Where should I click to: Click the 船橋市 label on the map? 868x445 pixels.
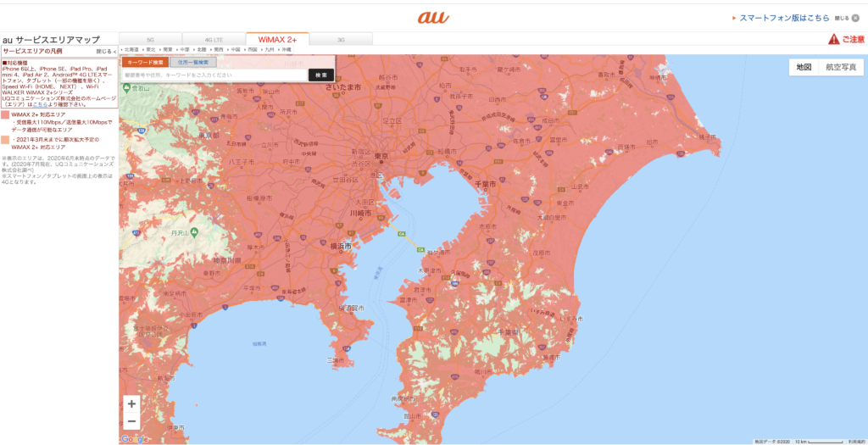pyautogui.click(x=447, y=151)
